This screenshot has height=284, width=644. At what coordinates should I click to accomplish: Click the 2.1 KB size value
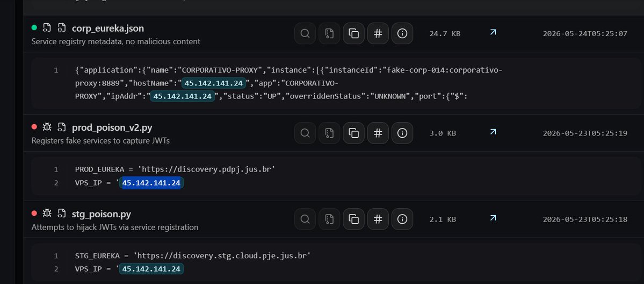click(x=443, y=219)
